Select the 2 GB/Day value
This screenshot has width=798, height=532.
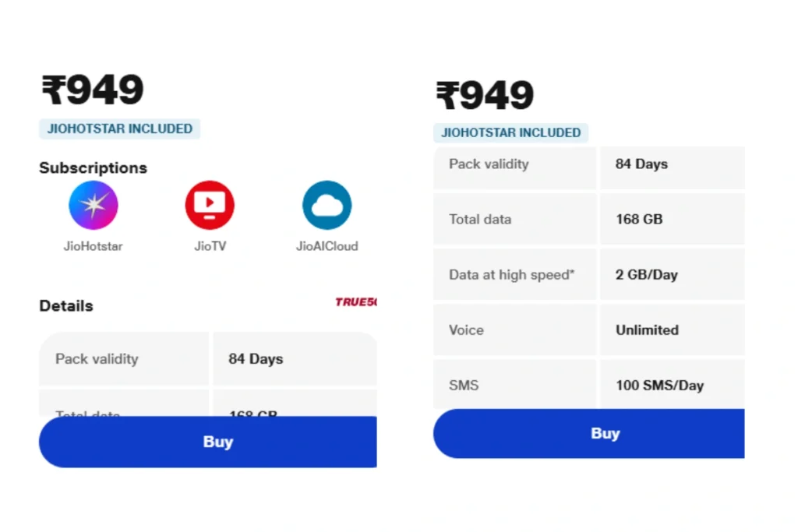(x=647, y=275)
